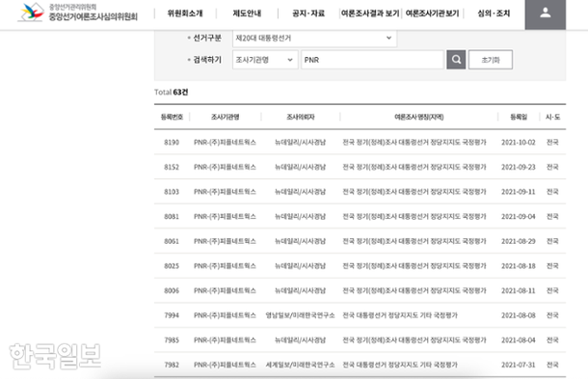
Task: Click registration number 7985
Action: (172, 340)
